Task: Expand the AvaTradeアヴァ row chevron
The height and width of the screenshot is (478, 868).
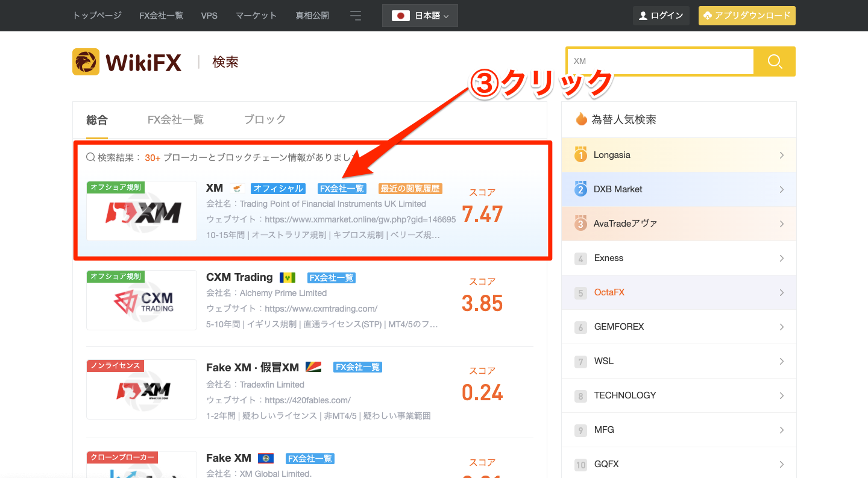Action: (782, 224)
